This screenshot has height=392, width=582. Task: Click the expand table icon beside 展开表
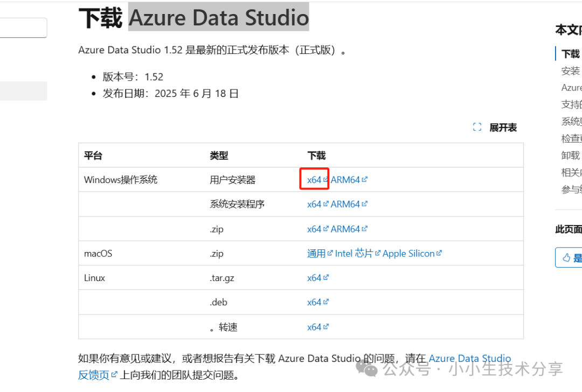pos(477,128)
